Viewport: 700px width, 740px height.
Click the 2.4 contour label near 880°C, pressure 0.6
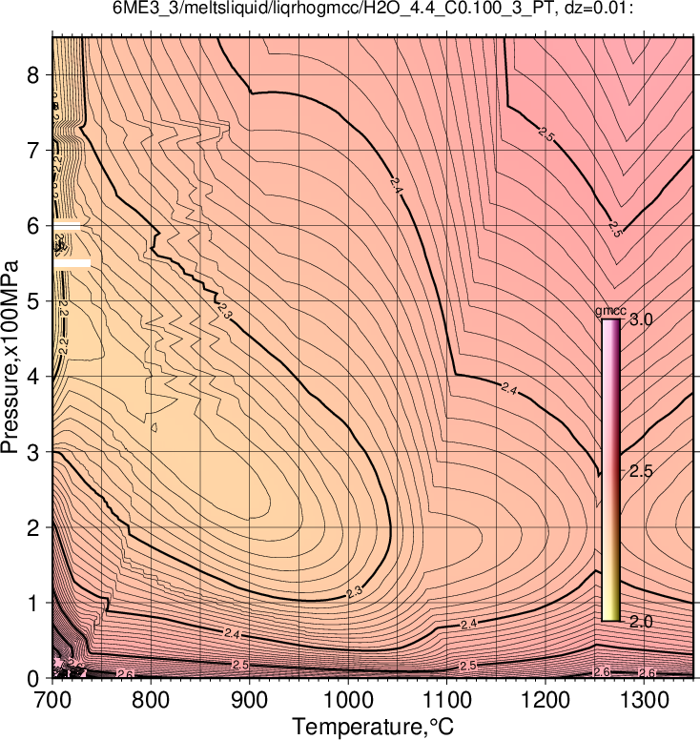232,634
